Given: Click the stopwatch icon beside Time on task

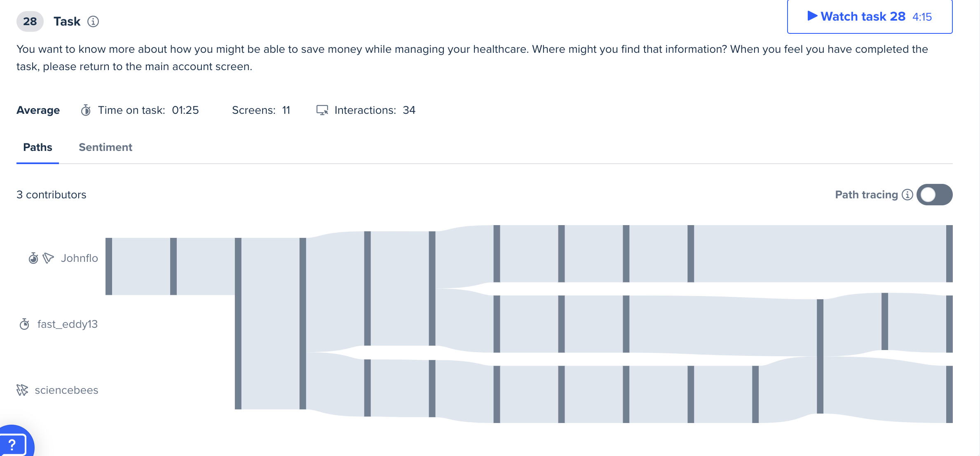Looking at the screenshot, I should click(x=86, y=110).
